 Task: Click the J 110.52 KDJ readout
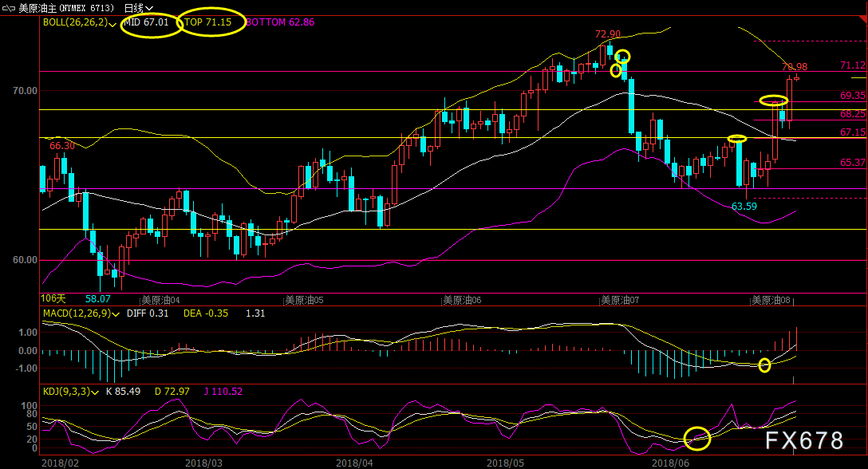(x=223, y=392)
